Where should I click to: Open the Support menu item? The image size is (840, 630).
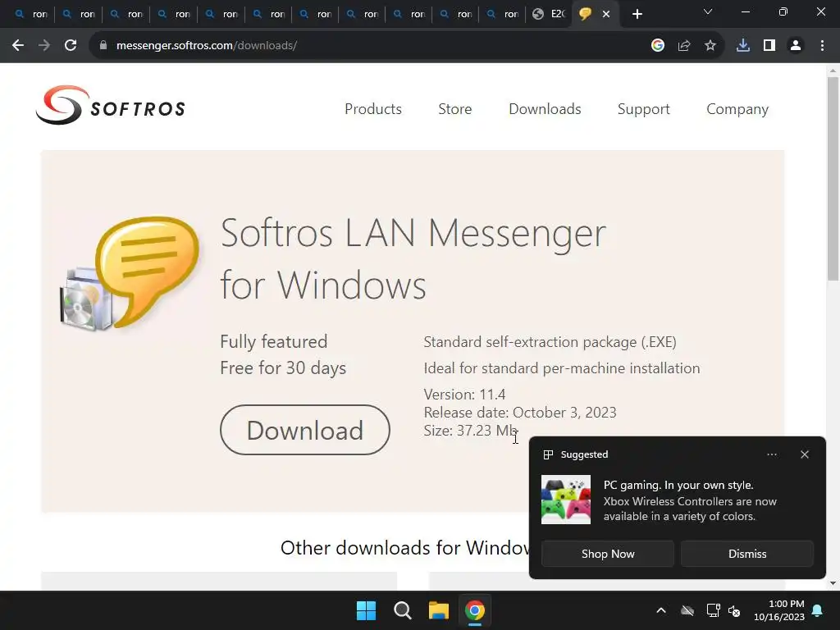pos(643,109)
